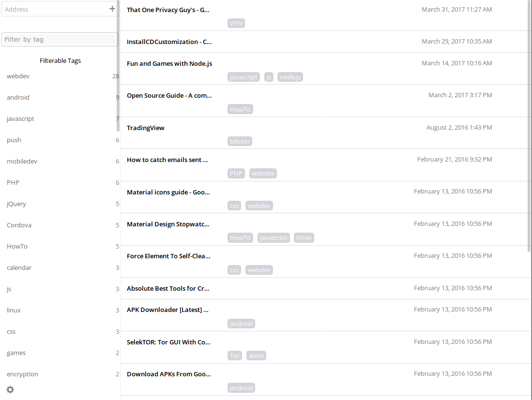Viewport: 532px width, 400px height.
Task: Click javascript chip on Fun and Games row
Action: point(243,77)
